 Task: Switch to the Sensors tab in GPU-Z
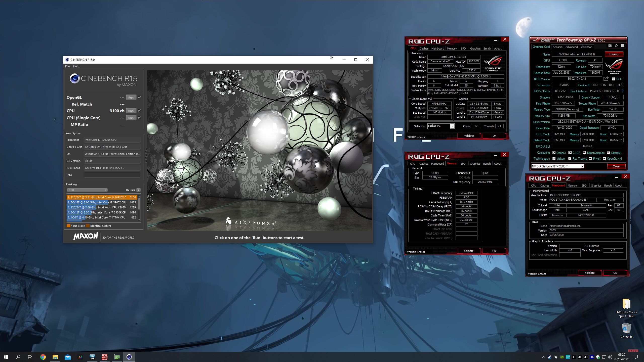(557, 47)
